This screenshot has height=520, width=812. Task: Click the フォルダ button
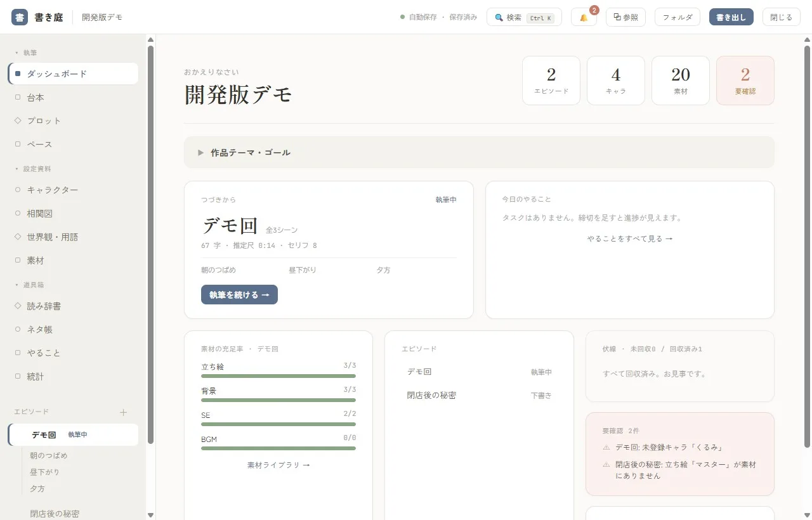(678, 17)
